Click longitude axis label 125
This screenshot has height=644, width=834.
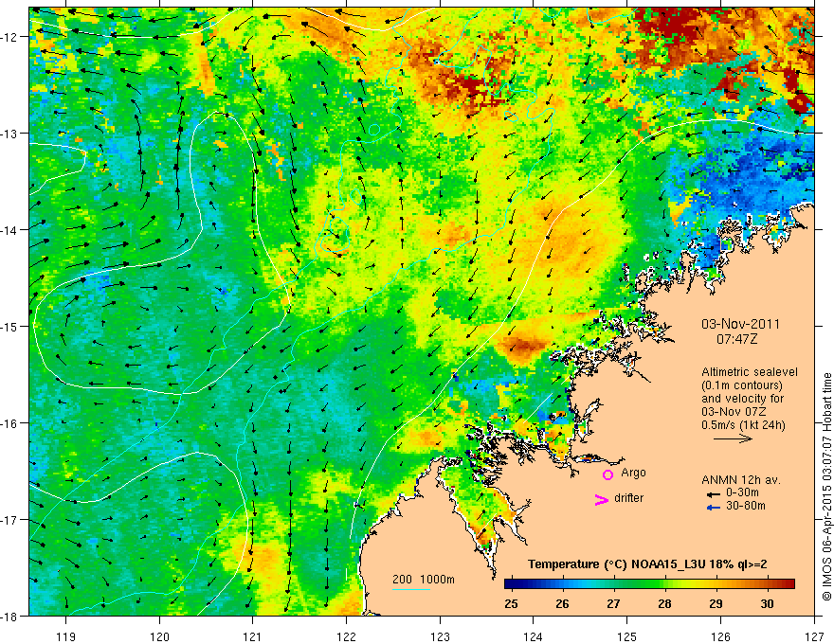pos(627,636)
